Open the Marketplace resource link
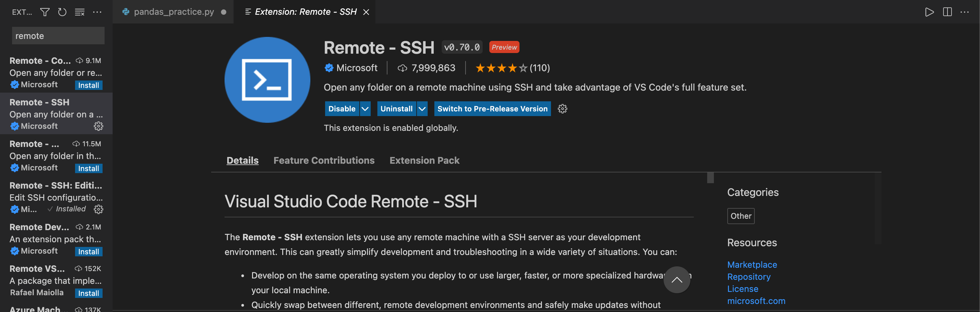980x312 pixels. (x=752, y=265)
